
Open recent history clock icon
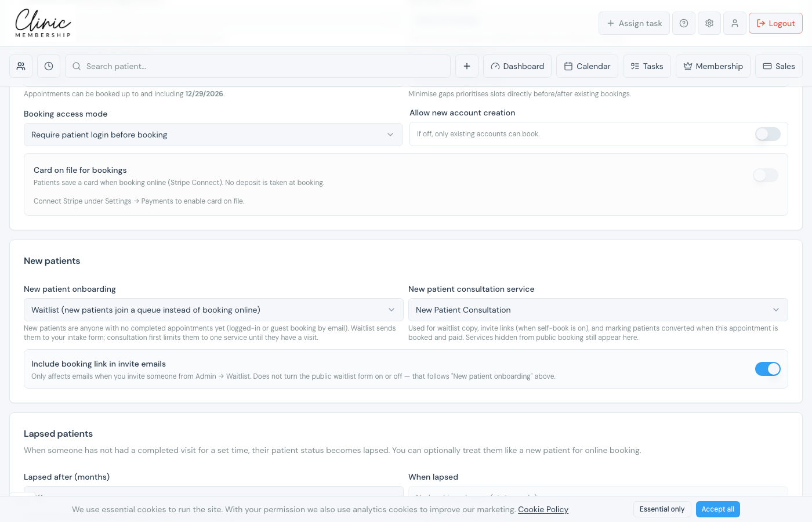pos(49,66)
